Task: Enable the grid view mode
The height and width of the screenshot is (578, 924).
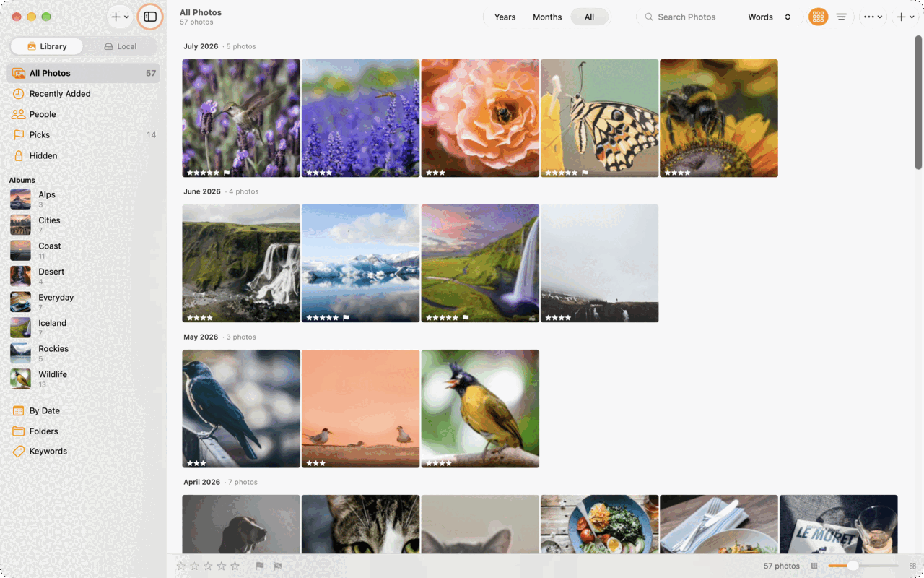Action: 818,17
